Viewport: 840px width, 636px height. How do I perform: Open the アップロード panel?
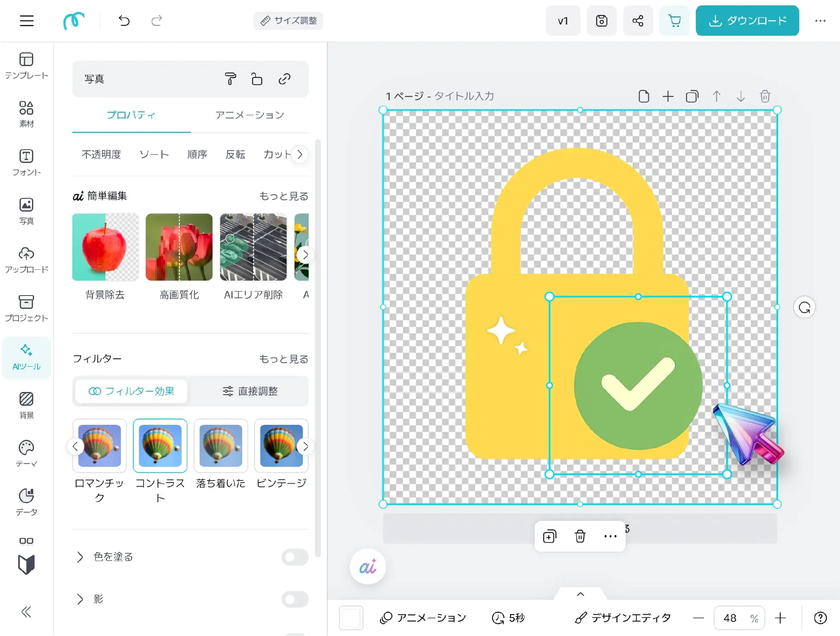pyautogui.click(x=26, y=260)
